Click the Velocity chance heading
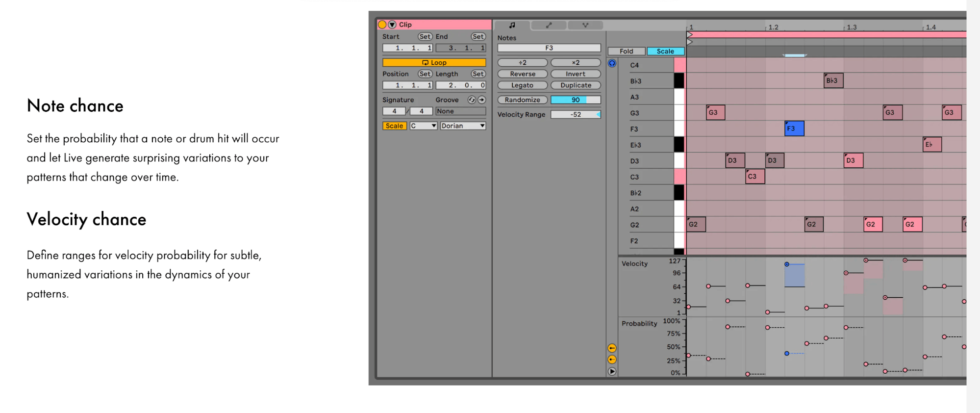 pyautogui.click(x=86, y=219)
